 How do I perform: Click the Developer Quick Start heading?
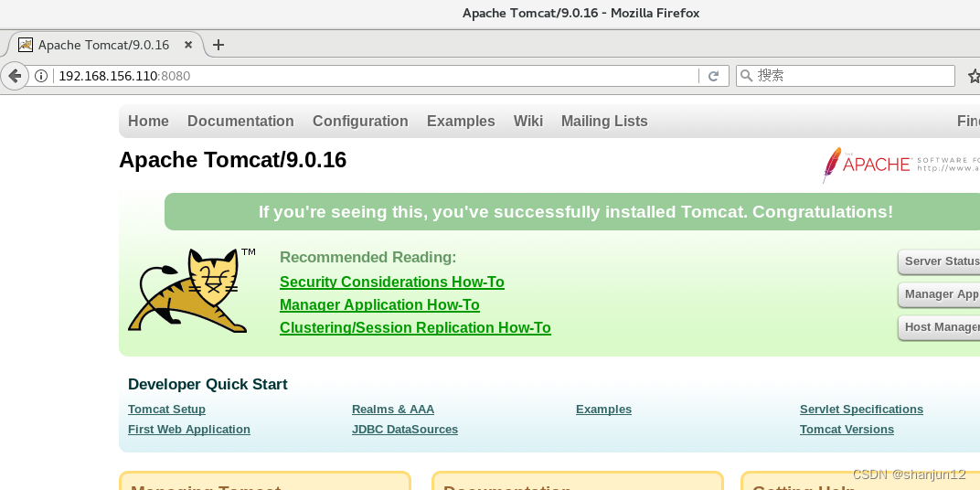208,384
